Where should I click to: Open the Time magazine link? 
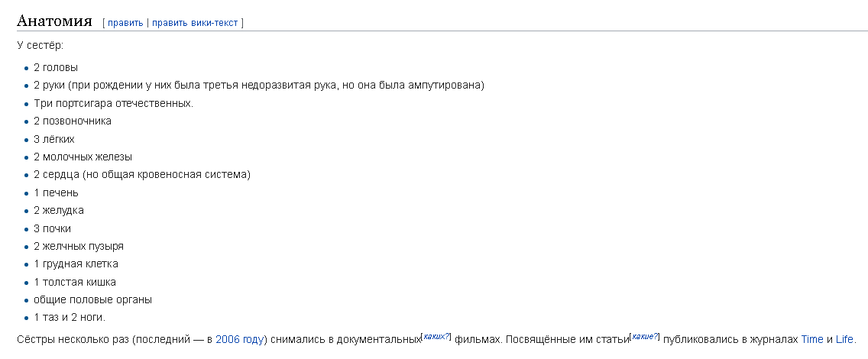pos(812,339)
